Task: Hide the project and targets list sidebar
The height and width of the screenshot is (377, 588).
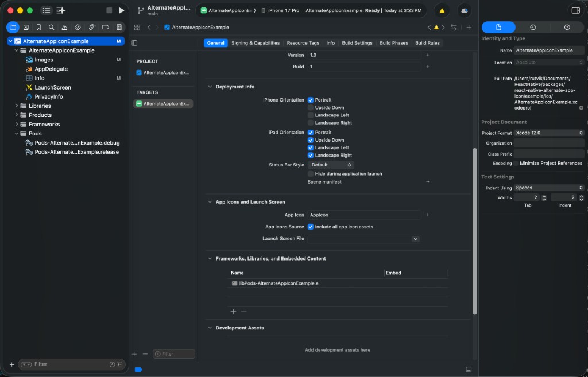Action: point(134,42)
